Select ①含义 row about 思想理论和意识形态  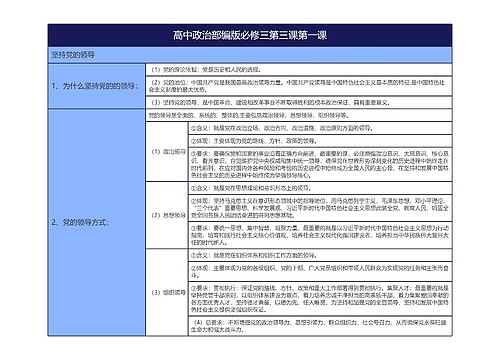(x=320, y=188)
